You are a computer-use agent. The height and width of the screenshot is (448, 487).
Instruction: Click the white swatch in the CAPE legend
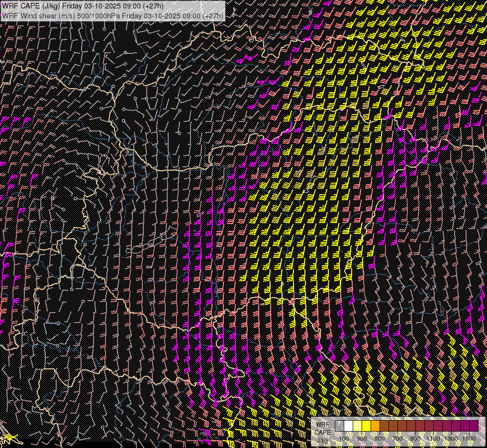pyautogui.click(x=348, y=426)
